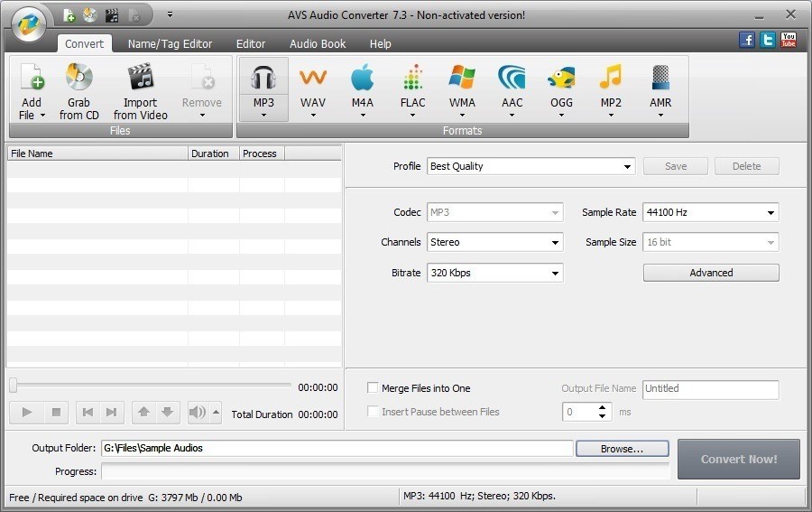Click the playback position slider thumb
The image size is (812, 512).
pyautogui.click(x=14, y=385)
